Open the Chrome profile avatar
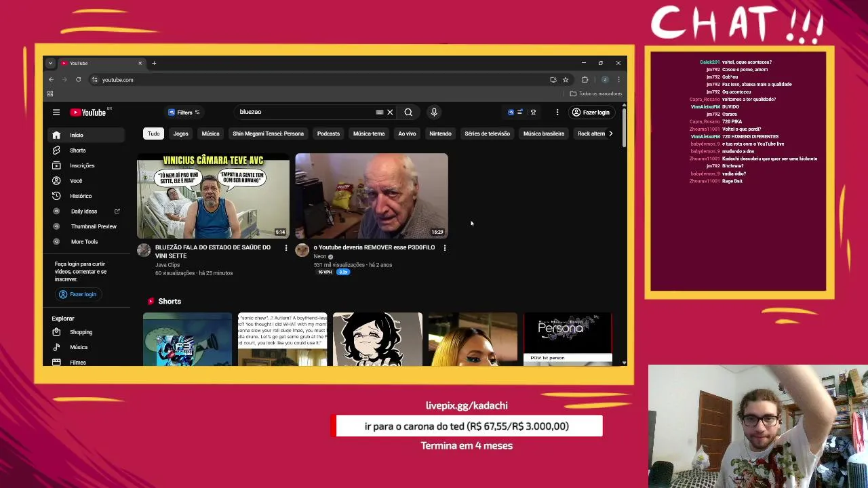 click(604, 80)
